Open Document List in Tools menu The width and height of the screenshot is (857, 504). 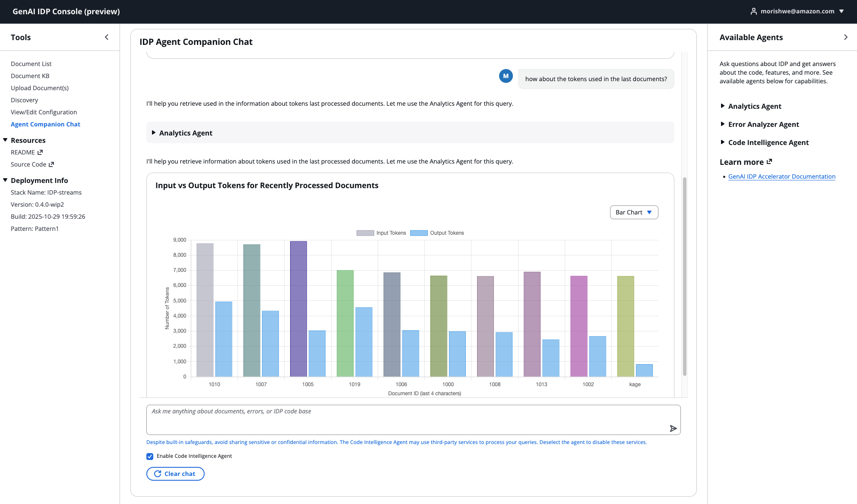click(x=31, y=64)
